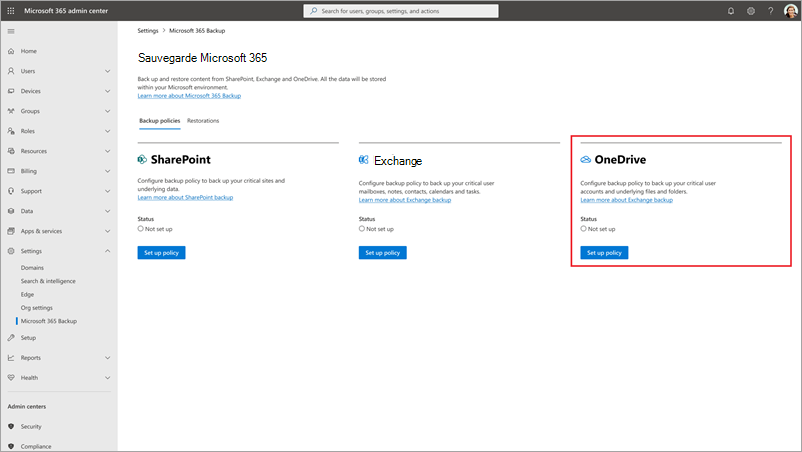802x452 pixels.
Task: Click the Settings gear icon in sidebar
Action: (x=11, y=251)
